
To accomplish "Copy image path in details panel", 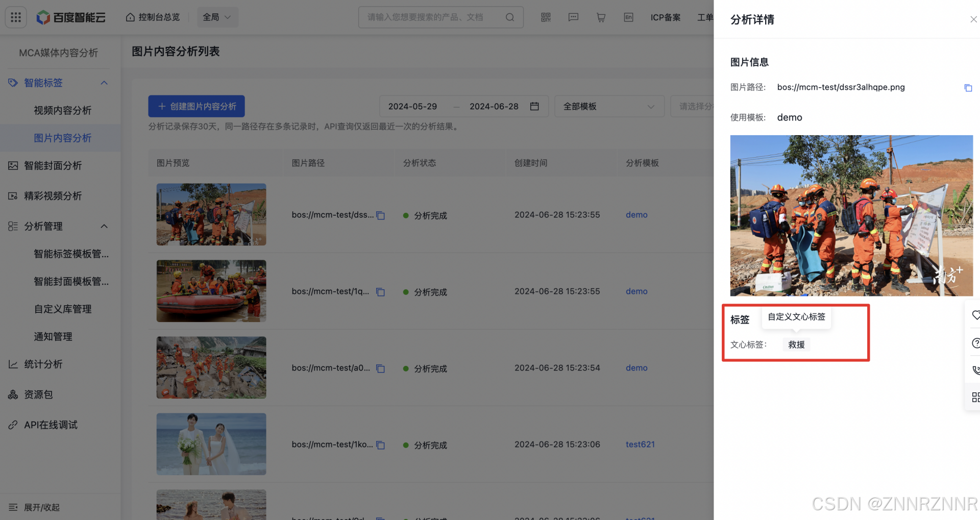I will coord(968,88).
